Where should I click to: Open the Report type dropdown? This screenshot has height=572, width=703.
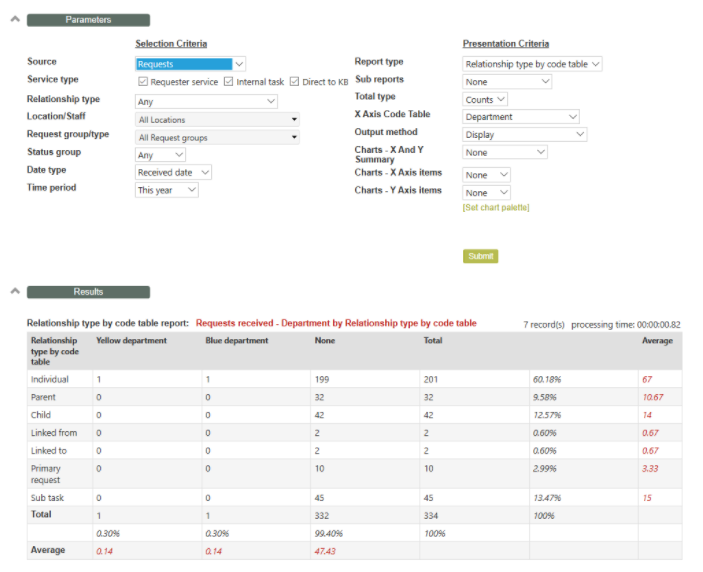point(532,64)
